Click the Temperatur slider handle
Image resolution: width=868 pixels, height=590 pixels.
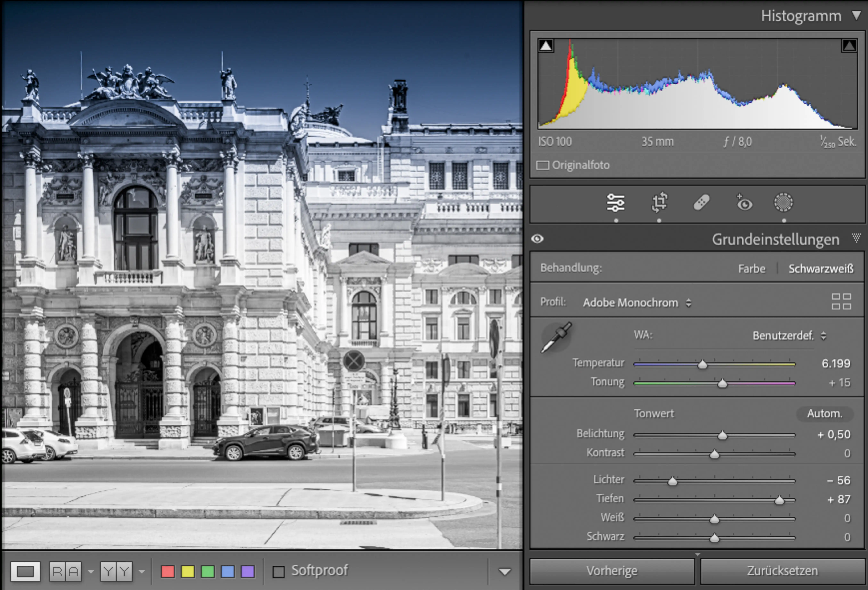702,365
